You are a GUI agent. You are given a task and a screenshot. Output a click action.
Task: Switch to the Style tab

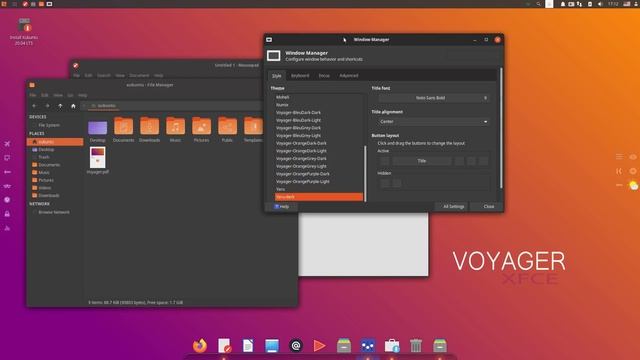277,76
